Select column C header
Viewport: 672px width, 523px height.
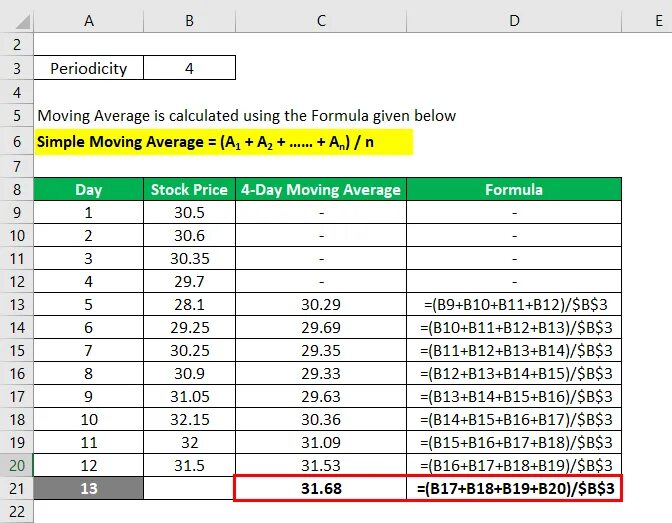(x=321, y=21)
